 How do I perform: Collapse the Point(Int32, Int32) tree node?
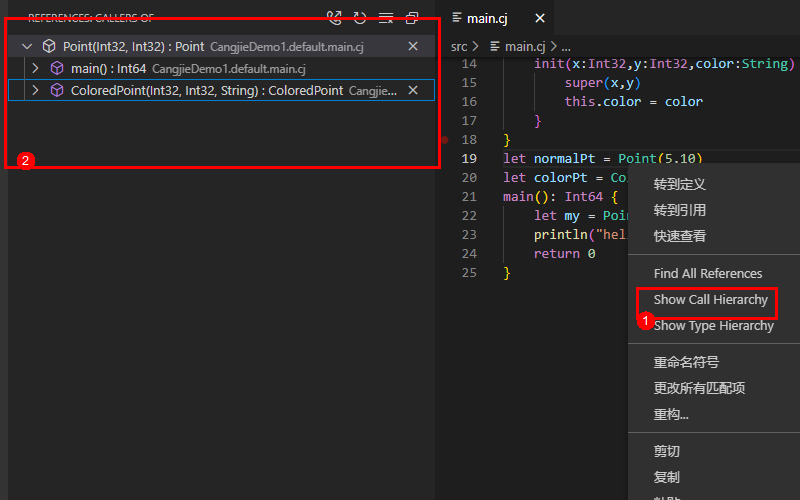click(x=27, y=46)
